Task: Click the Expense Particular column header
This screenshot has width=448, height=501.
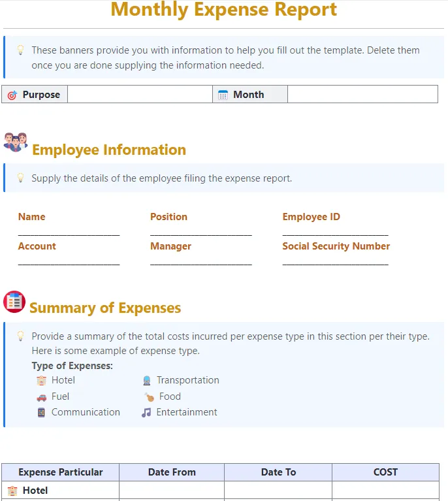Action: 60,472
